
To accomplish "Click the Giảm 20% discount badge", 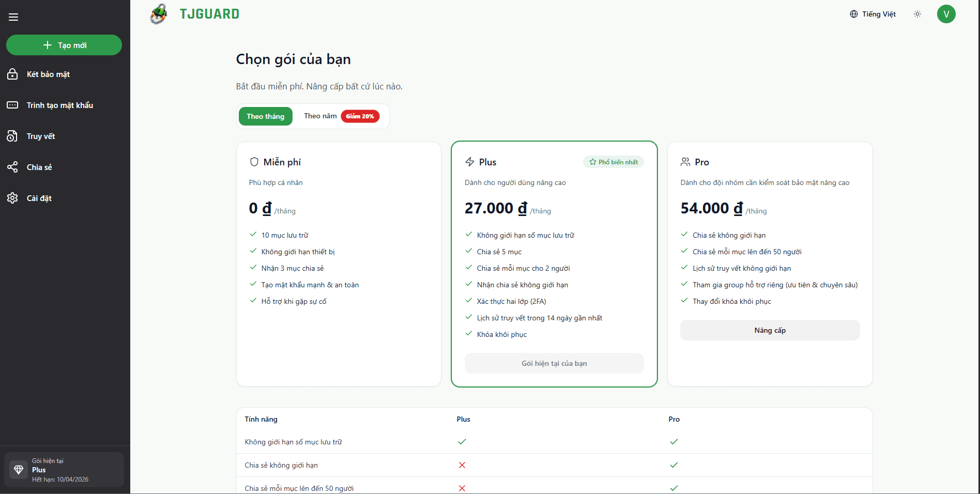I will tap(360, 116).
